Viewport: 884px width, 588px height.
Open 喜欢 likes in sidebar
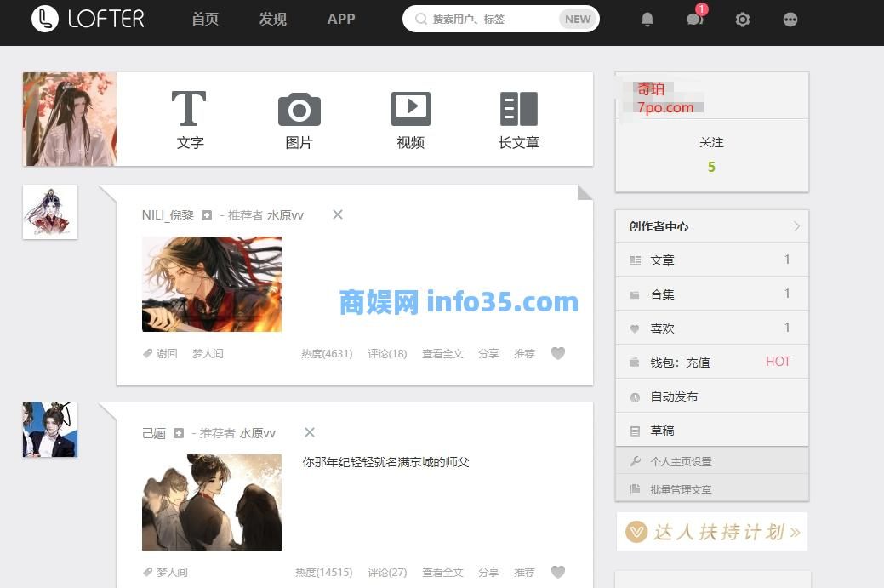(712, 328)
